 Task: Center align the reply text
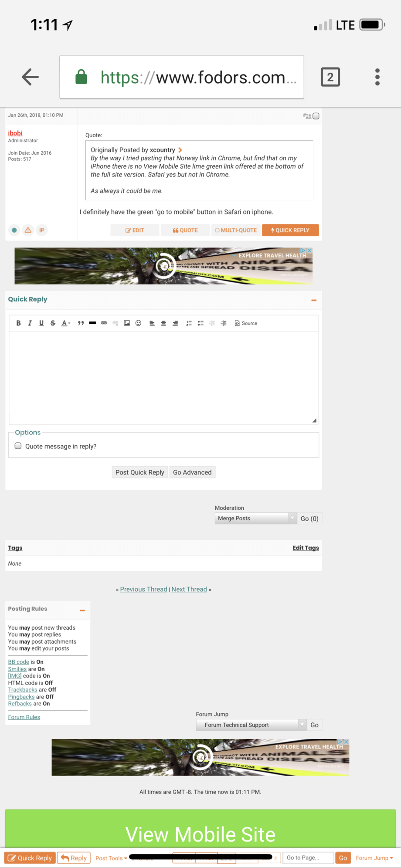163,323
